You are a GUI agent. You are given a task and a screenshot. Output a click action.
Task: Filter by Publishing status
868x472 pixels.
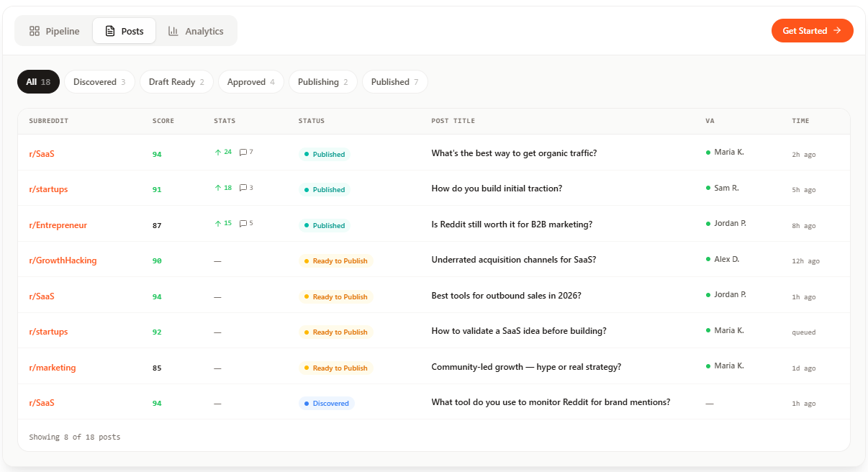click(x=322, y=82)
